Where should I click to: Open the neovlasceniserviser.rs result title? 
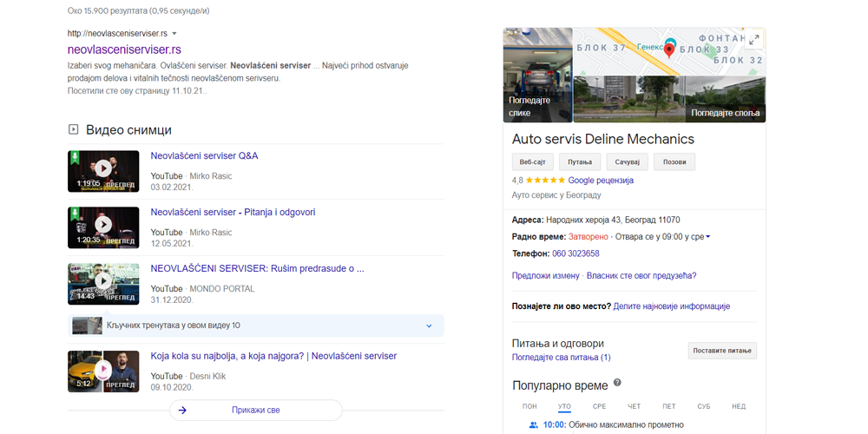coord(124,49)
